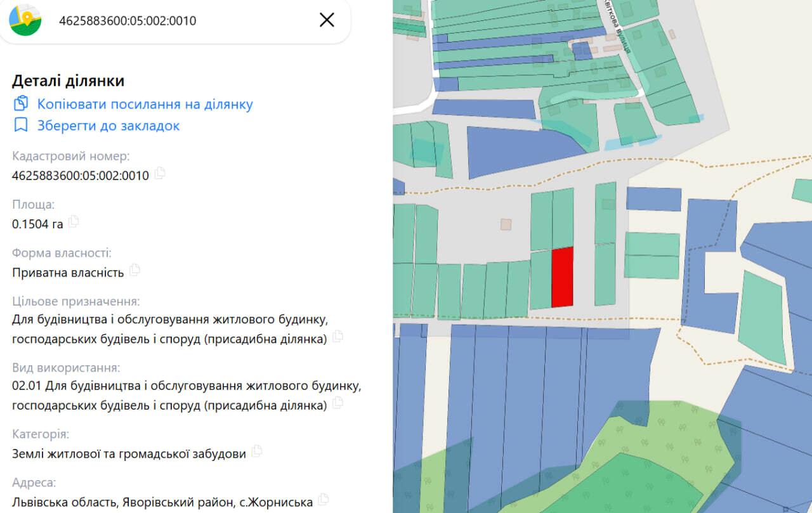The height and width of the screenshot is (513, 812).
Task: Click the text starting 02.01 Для будівництва
Action: [x=187, y=394]
